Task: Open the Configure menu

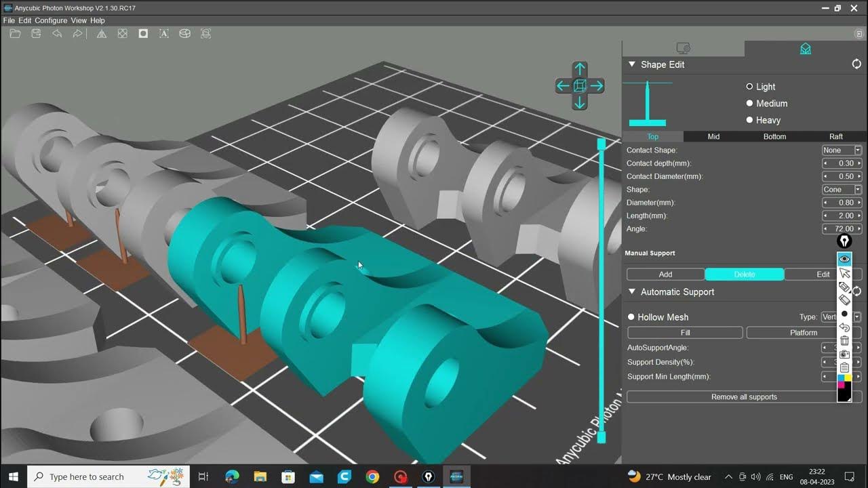Action: click(x=51, y=20)
